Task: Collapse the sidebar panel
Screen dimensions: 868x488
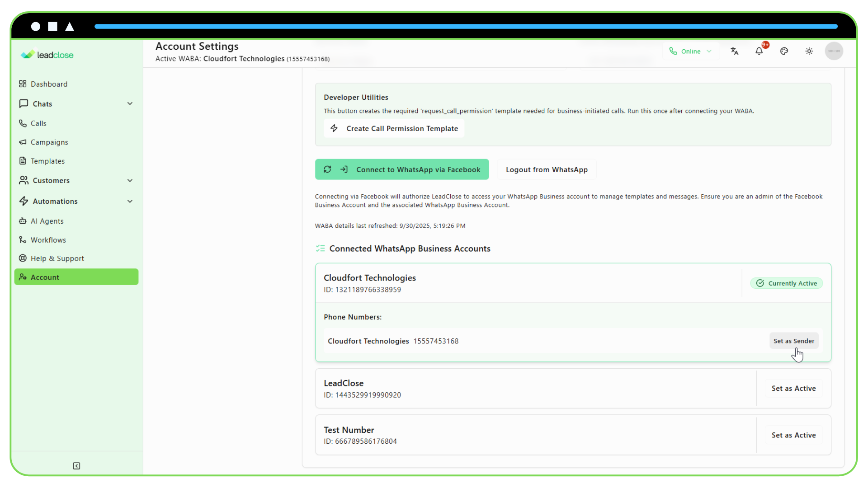Action: [76, 466]
